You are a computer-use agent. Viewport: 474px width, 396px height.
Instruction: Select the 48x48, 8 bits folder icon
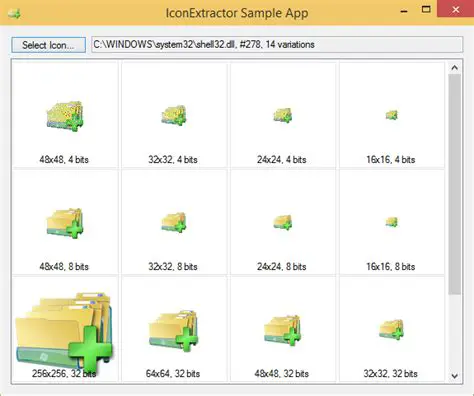click(65, 223)
